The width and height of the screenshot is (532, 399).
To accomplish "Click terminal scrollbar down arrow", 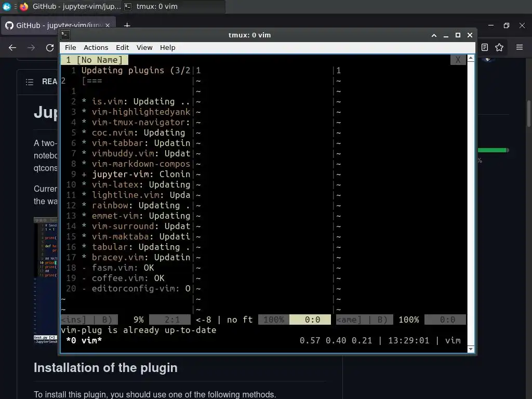I will point(471,349).
